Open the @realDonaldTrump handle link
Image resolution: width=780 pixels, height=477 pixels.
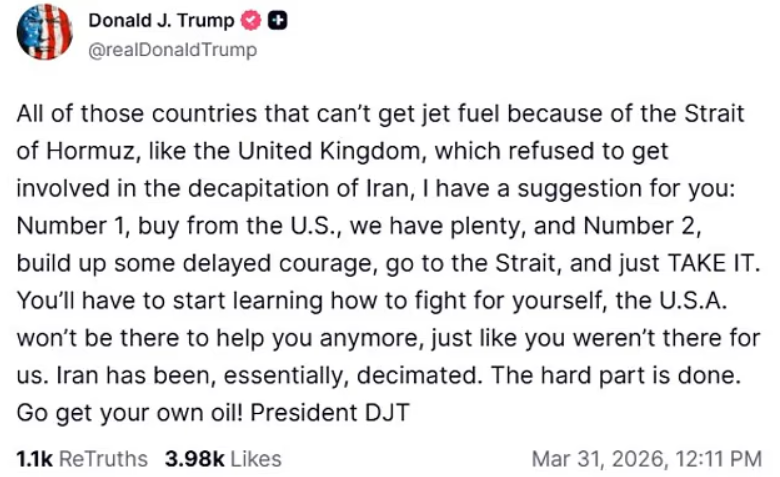[x=173, y=49]
